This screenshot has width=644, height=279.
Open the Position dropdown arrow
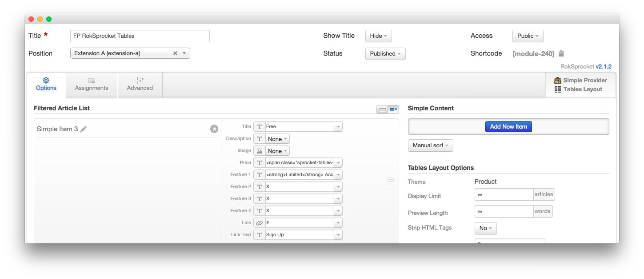[x=184, y=53]
